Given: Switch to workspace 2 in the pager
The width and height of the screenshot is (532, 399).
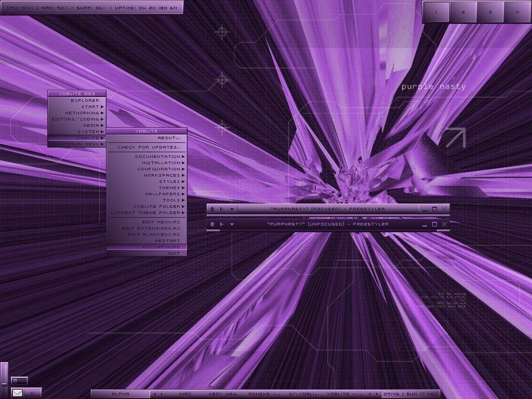Looking at the screenshot, I should coord(463,12).
